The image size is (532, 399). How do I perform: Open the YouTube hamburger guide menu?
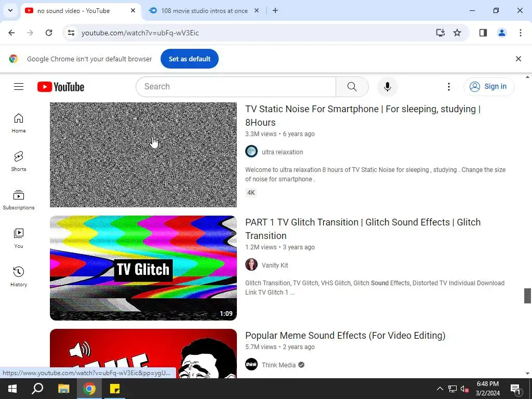19,87
